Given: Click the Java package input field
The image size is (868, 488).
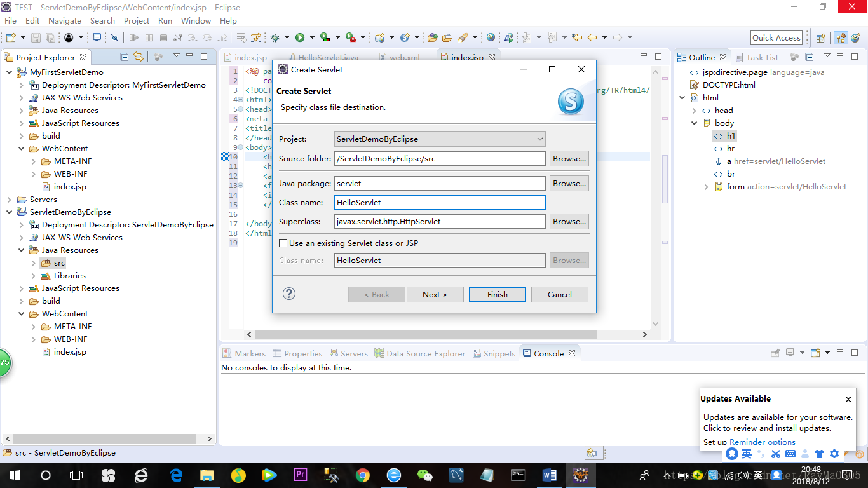Looking at the screenshot, I should click(440, 183).
